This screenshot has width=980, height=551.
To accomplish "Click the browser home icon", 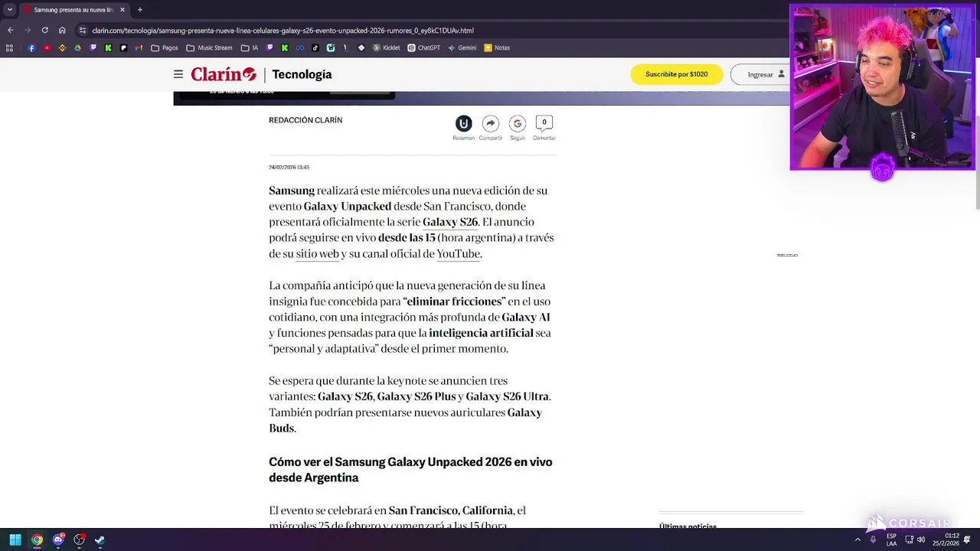I will (62, 31).
